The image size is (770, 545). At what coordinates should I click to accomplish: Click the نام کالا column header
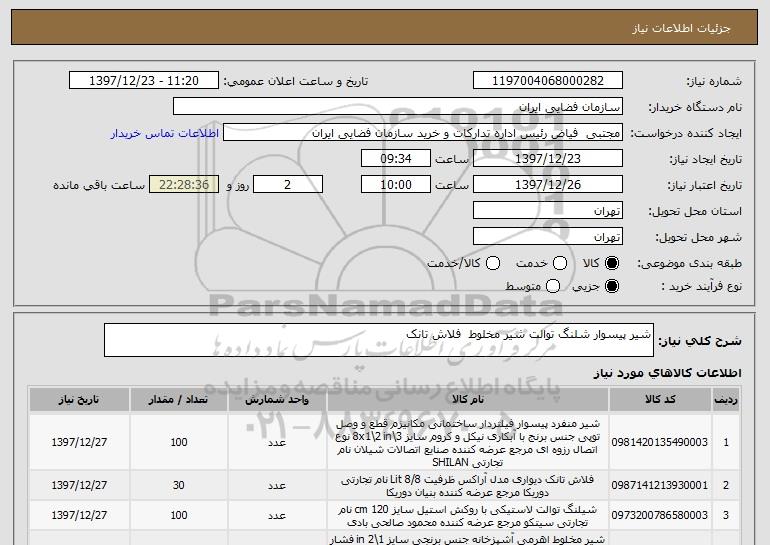pos(468,400)
